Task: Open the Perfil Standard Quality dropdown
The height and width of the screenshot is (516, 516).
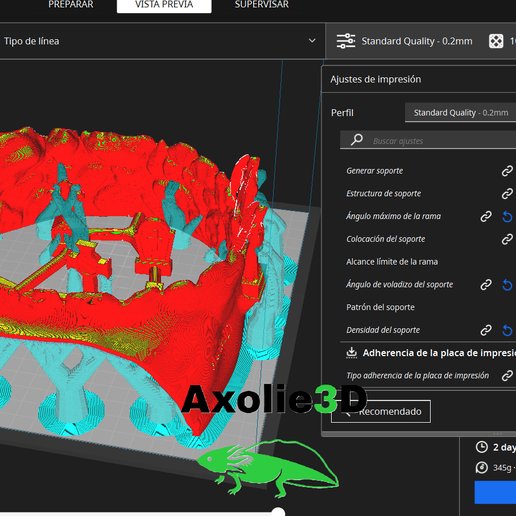Action: point(460,113)
